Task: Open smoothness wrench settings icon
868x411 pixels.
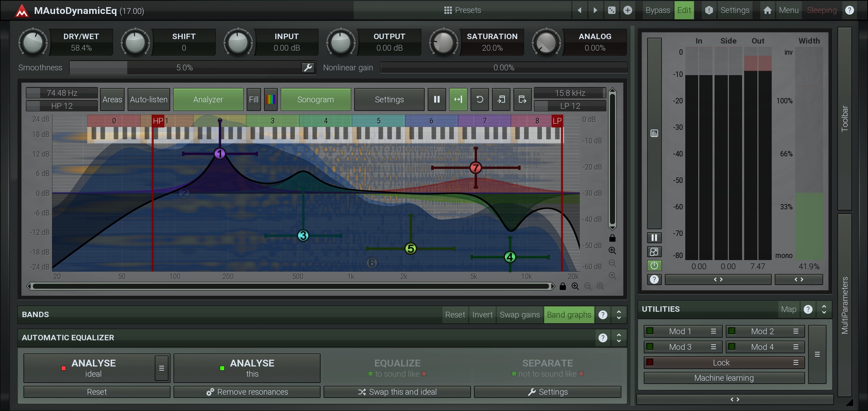Action: point(308,68)
